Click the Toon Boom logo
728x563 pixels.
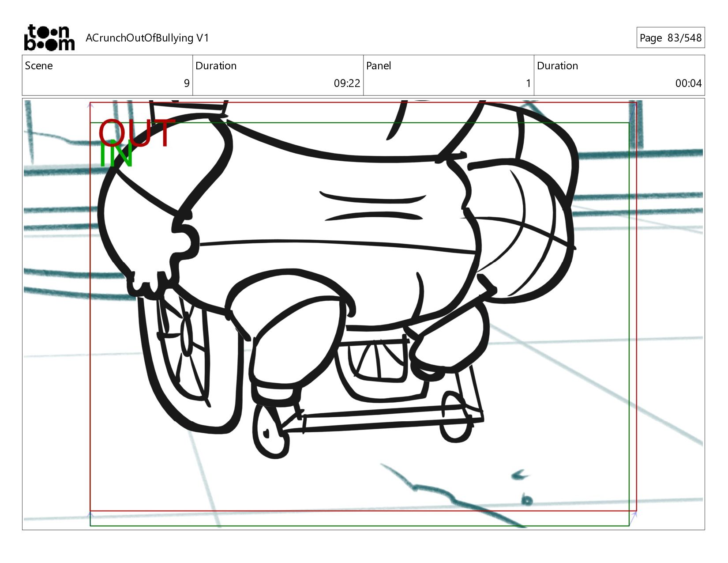49,38
